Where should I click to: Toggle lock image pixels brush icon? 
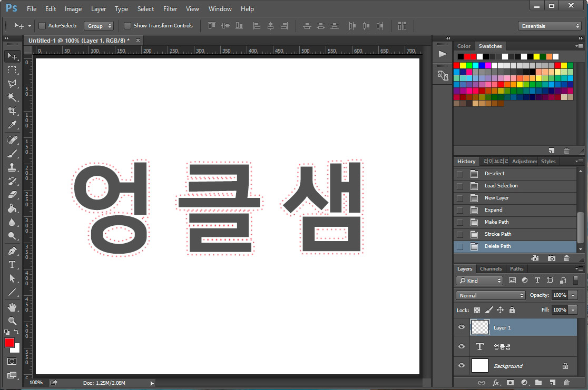tap(488, 310)
